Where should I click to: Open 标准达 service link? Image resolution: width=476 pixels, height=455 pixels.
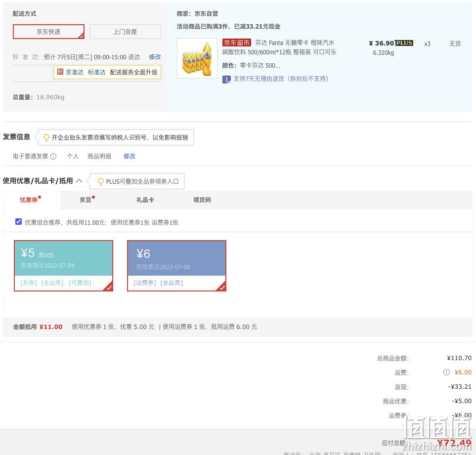96,72
